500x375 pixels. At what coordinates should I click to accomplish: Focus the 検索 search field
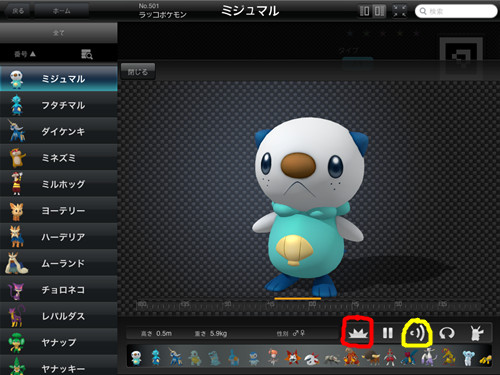click(x=456, y=11)
